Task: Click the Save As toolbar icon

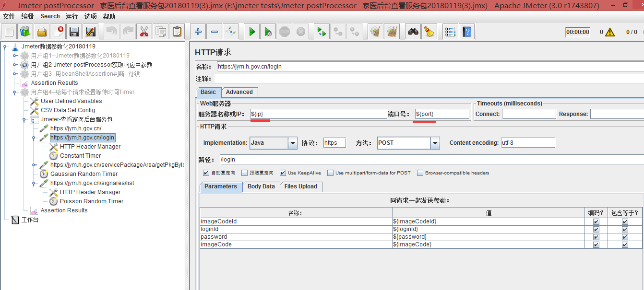Action: (x=91, y=32)
